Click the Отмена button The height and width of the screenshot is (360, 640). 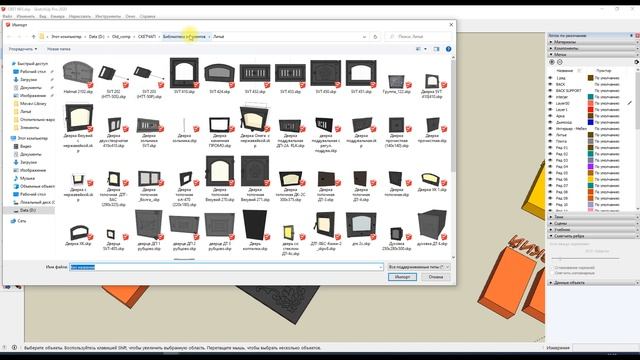pos(436,277)
